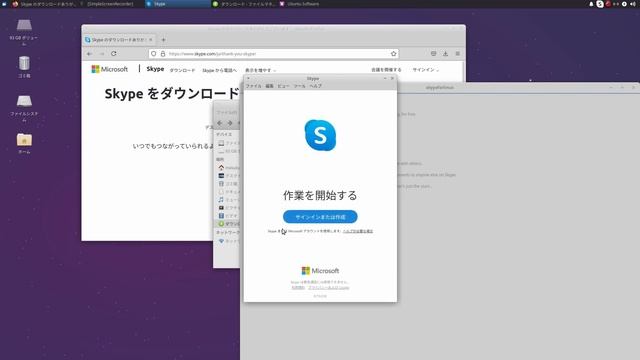This screenshot has height=360, width=640.
Task: Open the ファイル menu in Skype window
Action: tap(253, 86)
